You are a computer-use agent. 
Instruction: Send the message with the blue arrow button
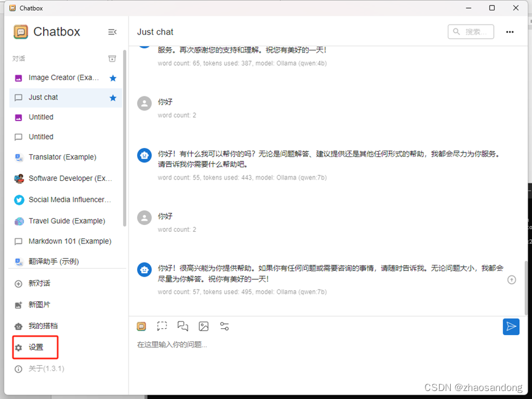(511, 326)
